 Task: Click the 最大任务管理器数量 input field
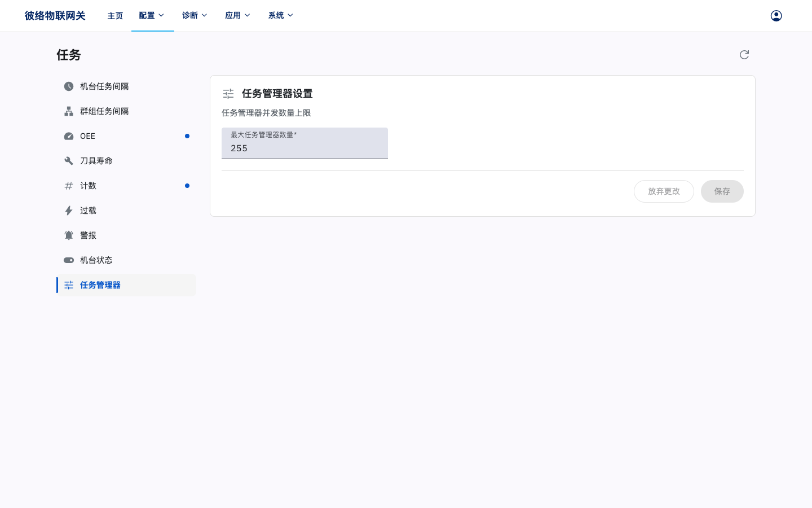click(304, 143)
